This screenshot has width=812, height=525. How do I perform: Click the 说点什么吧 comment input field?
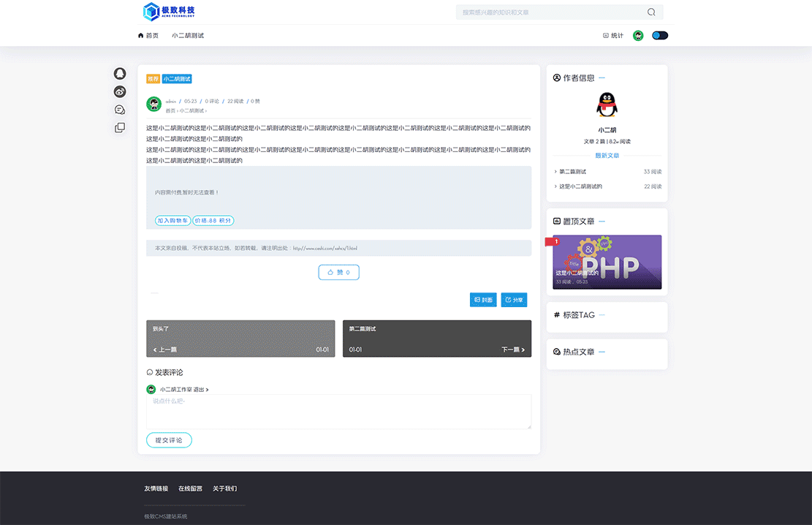[x=338, y=411]
